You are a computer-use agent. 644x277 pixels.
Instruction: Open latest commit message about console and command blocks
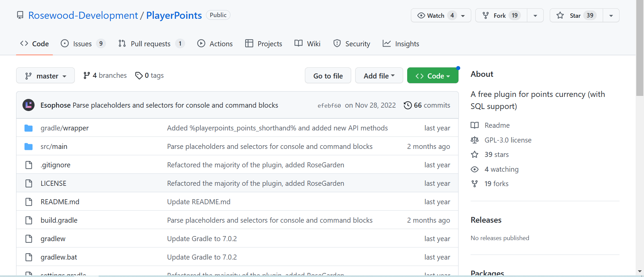[175, 105]
